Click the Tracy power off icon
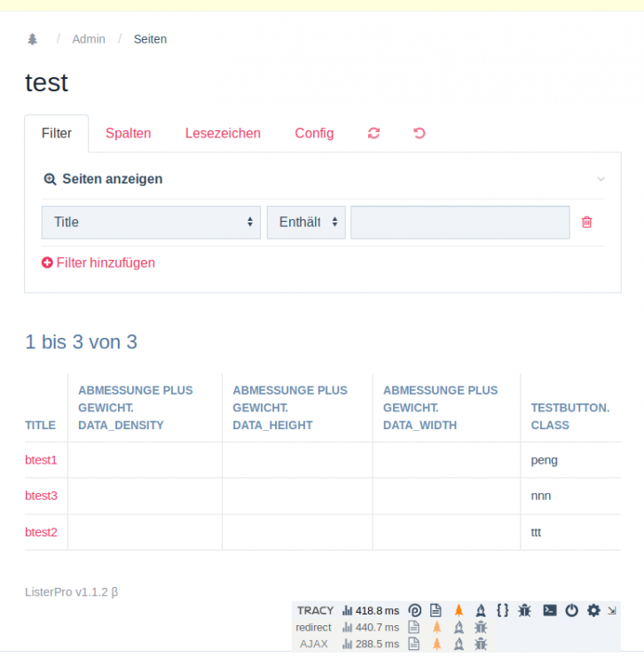 572,610
